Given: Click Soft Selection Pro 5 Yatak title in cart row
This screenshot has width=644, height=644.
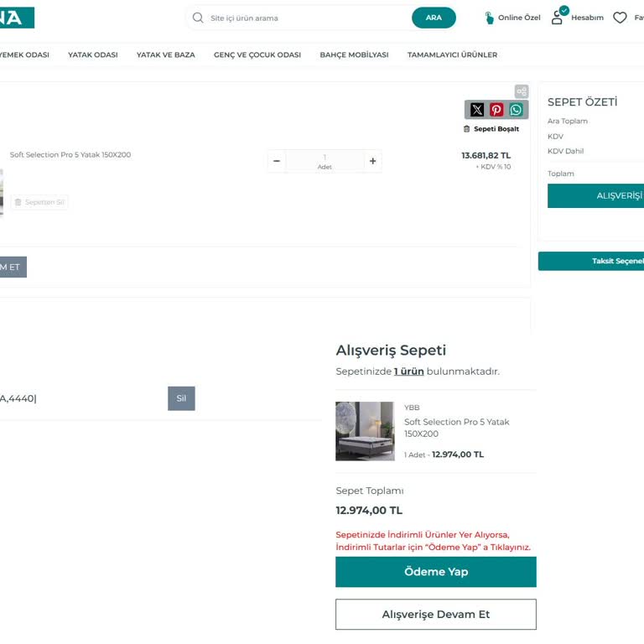Looking at the screenshot, I should [70, 155].
